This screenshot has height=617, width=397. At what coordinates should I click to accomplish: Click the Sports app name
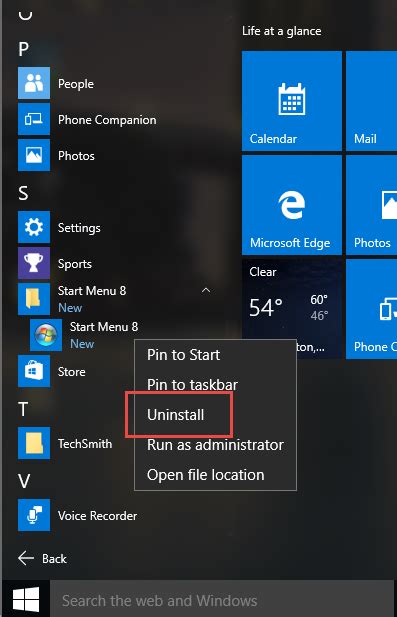(75, 264)
